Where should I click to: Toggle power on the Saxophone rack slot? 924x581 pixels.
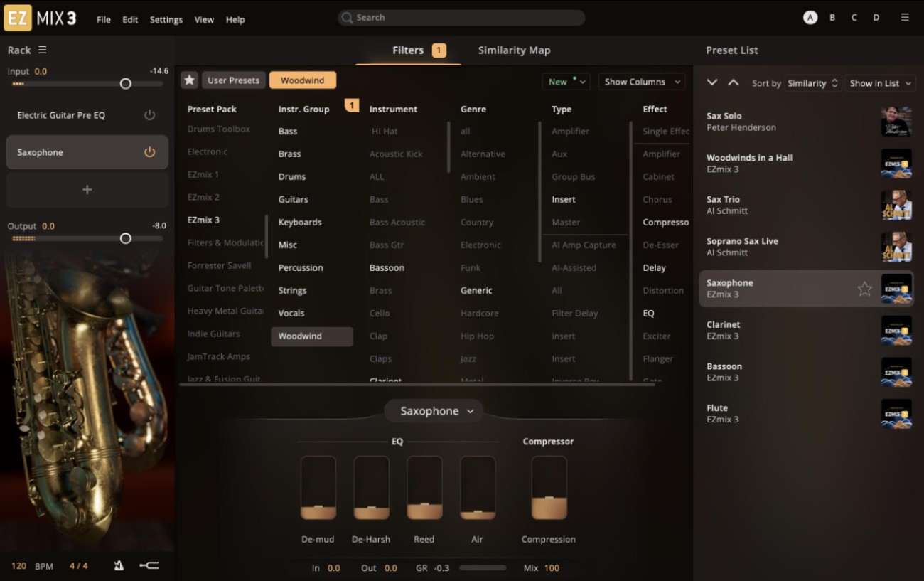pyautogui.click(x=149, y=151)
